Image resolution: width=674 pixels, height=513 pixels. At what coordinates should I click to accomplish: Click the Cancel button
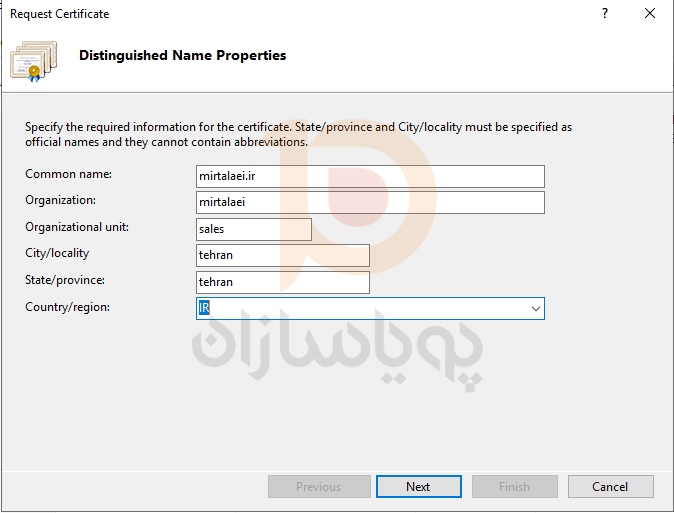[x=610, y=487]
